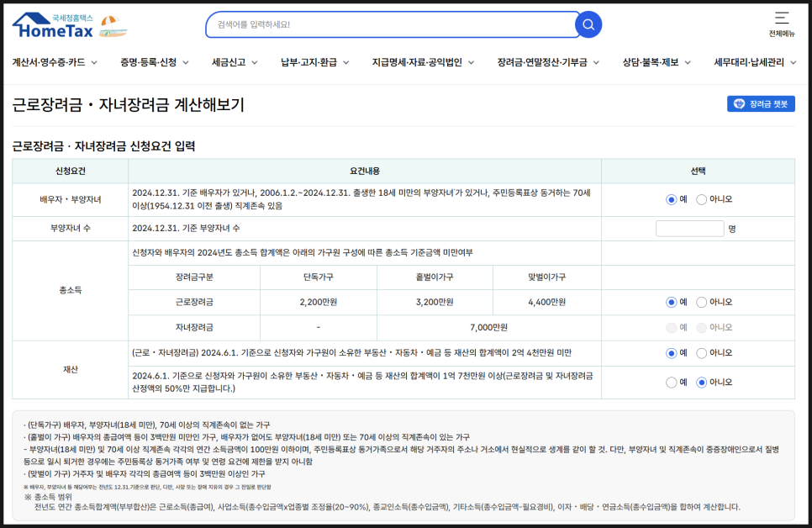Image resolution: width=812 pixels, height=528 pixels.
Task: Select 예 for assets over 1억 7천만원
Action: (x=671, y=383)
